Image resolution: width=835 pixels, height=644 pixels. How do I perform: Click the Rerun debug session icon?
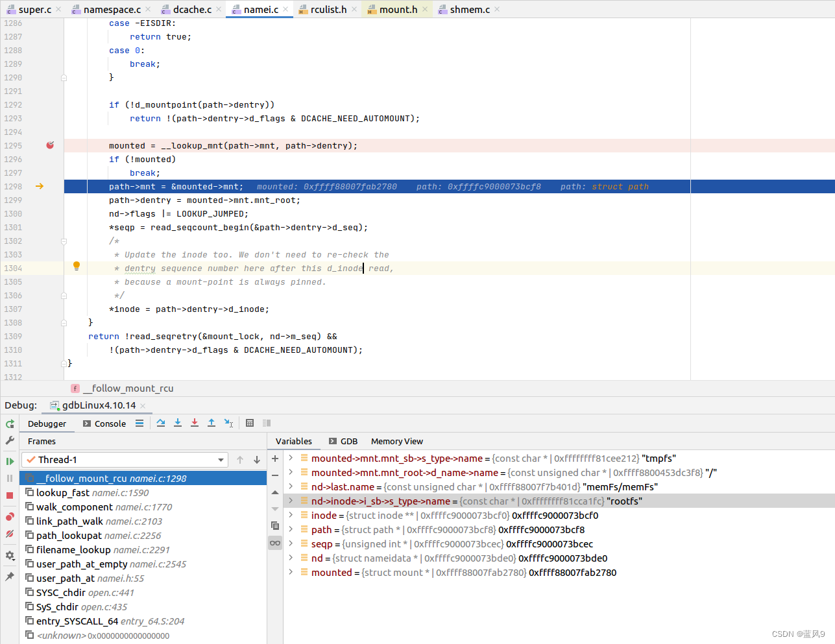click(10, 423)
